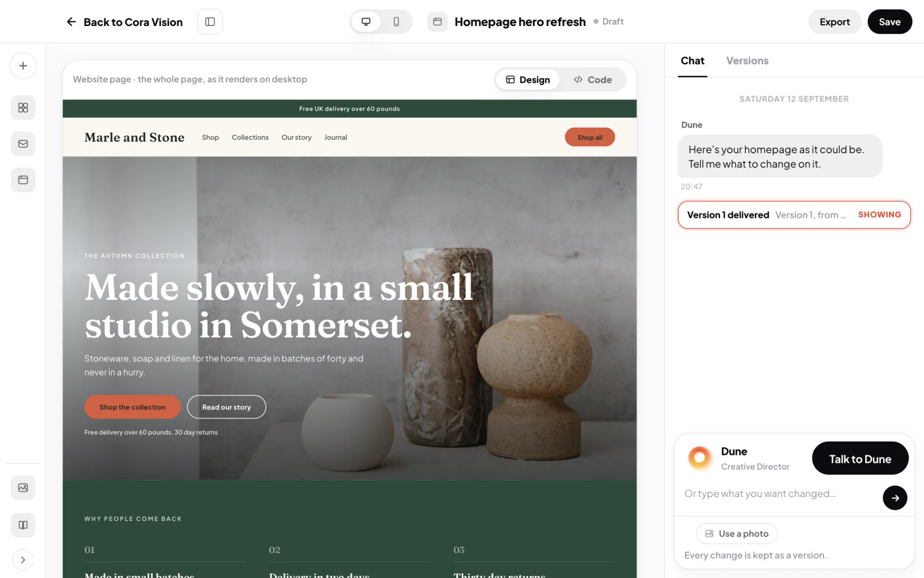
Task: Open the Chat tab
Action: 692,61
